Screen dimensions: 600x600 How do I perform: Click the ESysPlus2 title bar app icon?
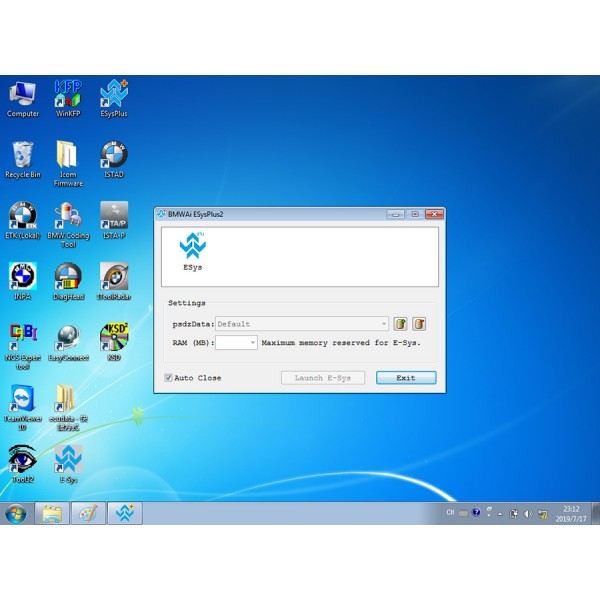pos(161,214)
